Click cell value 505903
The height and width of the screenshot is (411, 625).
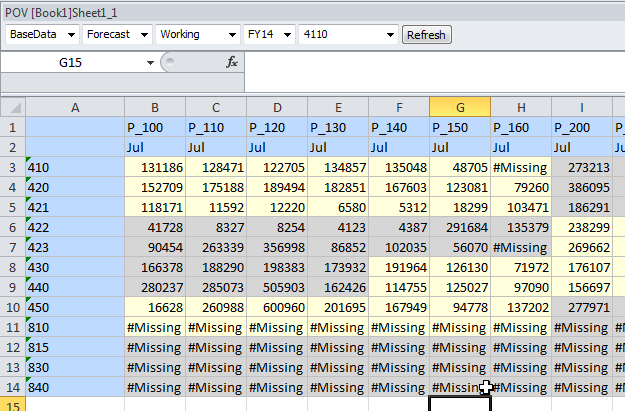click(277, 287)
